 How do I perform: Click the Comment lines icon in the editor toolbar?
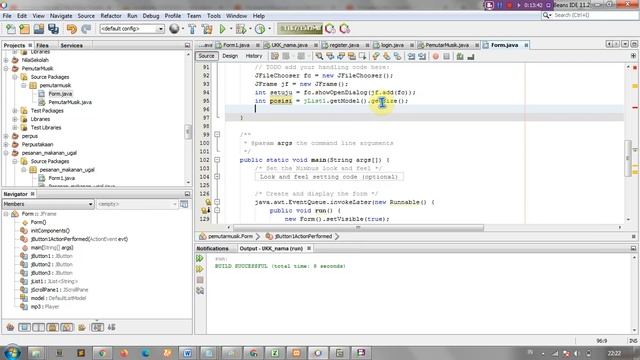click(x=460, y=56)
